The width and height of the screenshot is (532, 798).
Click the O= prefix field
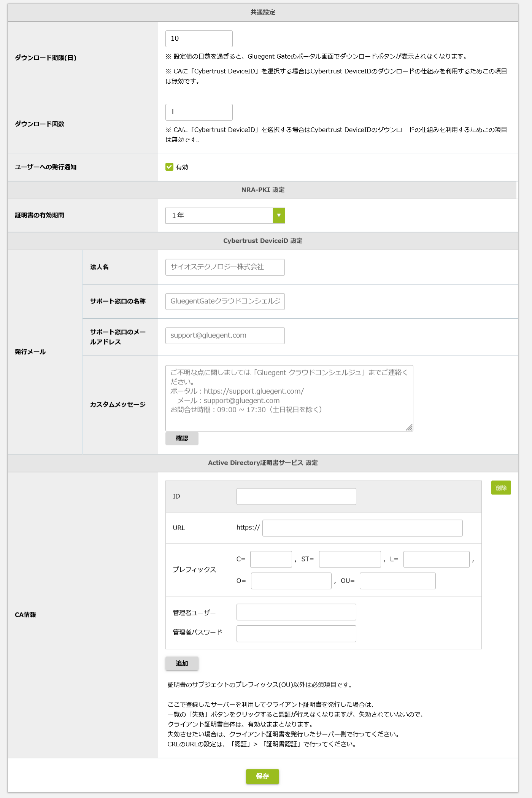[291, 581]
